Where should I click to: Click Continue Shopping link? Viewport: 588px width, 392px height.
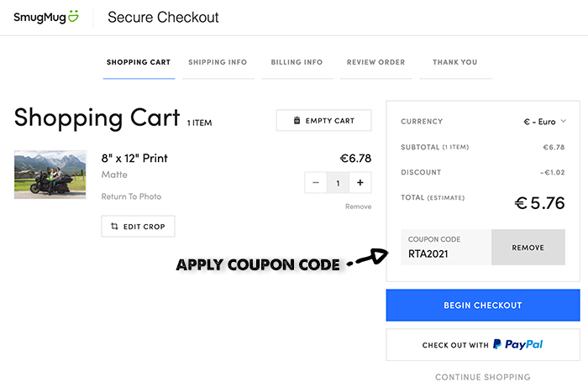pos(483,377)
